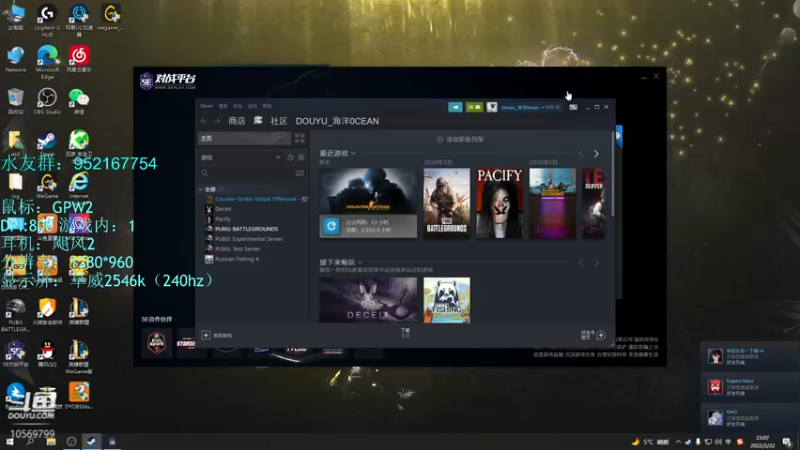Show hidden tray icons with the chevron

[x=678, y=442]
